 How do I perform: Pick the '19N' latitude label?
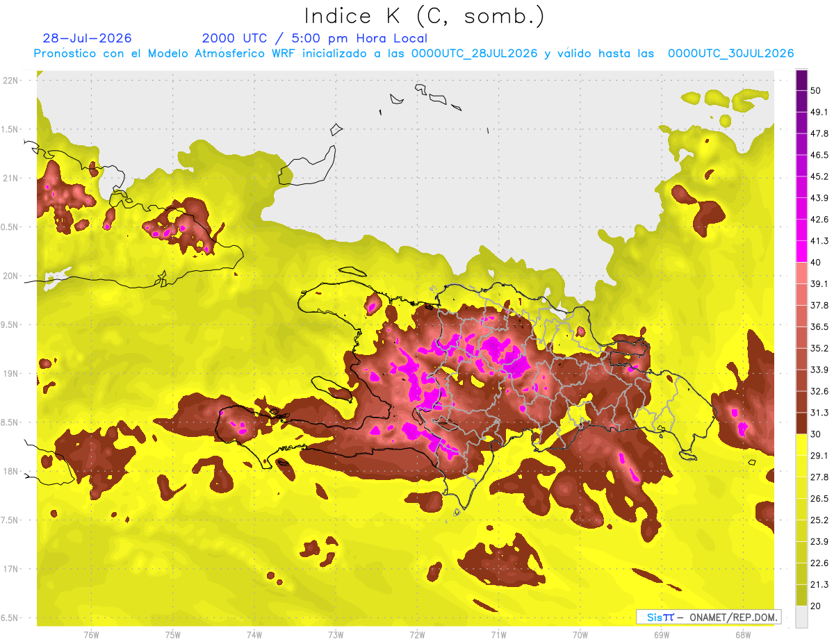click(12, 374)
